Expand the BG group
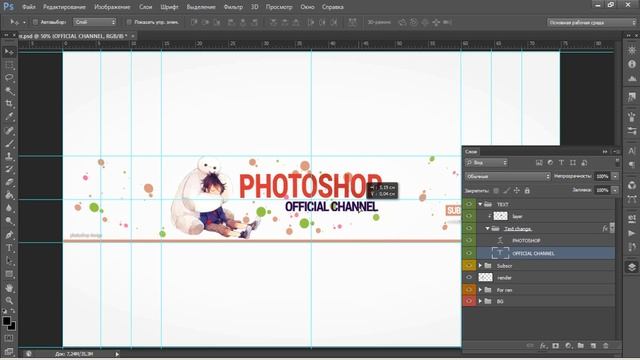The height and width of the screenshot is (360, 640). click(x=480, y=301)
